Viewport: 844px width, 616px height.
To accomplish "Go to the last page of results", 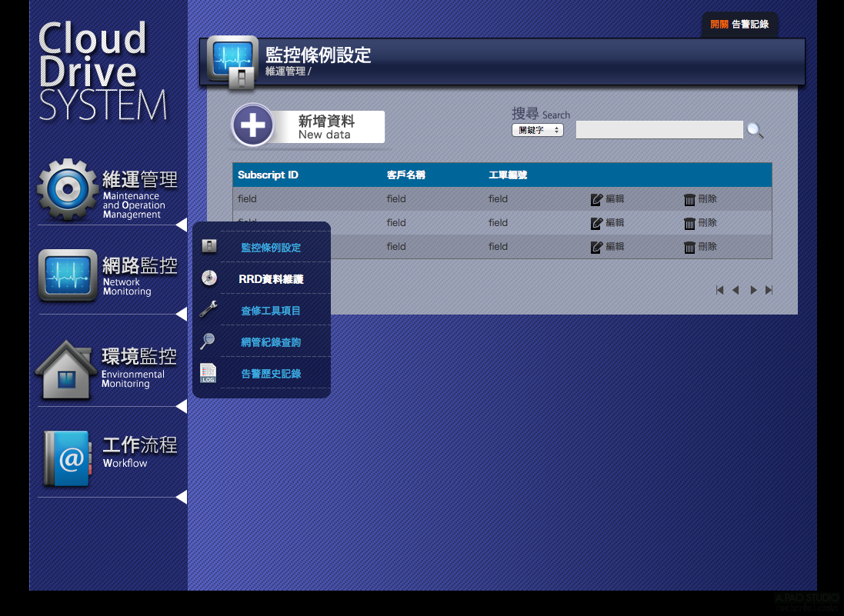I will (x=769, y=290).
